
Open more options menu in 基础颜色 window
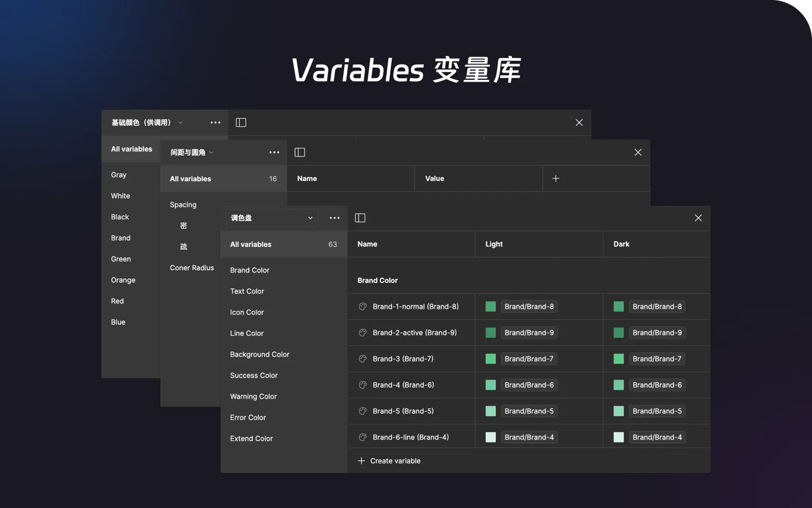tap(215, 122)
